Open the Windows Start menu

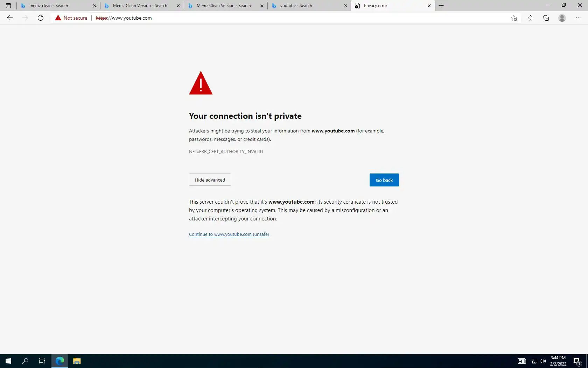[8, 361]
